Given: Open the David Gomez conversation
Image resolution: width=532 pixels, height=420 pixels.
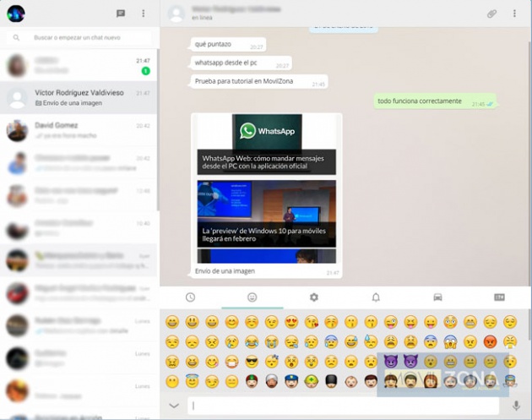Looking at the screenshot, I should coord(79,130).
